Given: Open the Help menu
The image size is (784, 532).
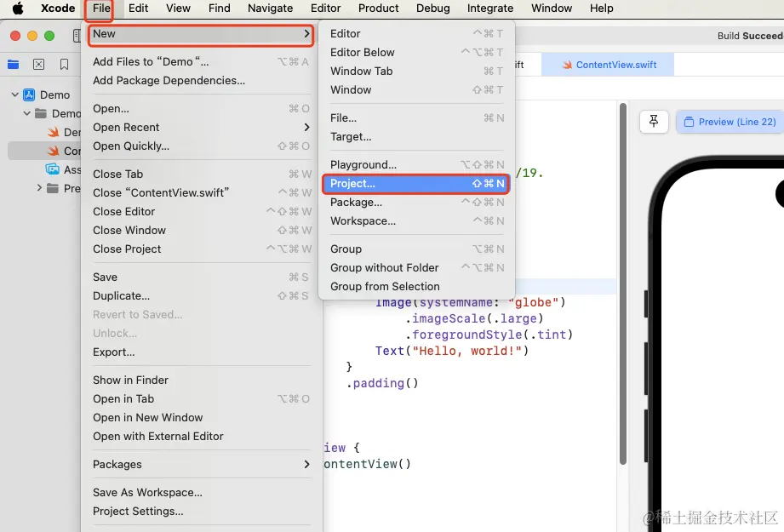Looking at the screenshot, I should [x=601, y=8].
